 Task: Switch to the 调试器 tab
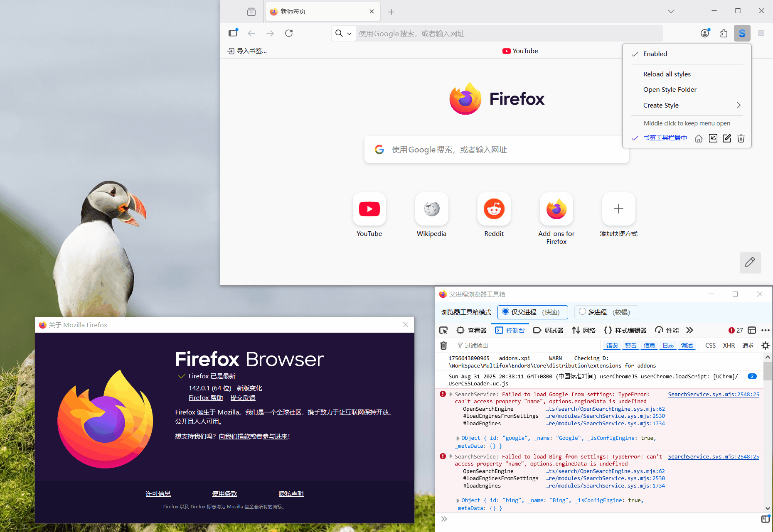click(x=548, y=330)
